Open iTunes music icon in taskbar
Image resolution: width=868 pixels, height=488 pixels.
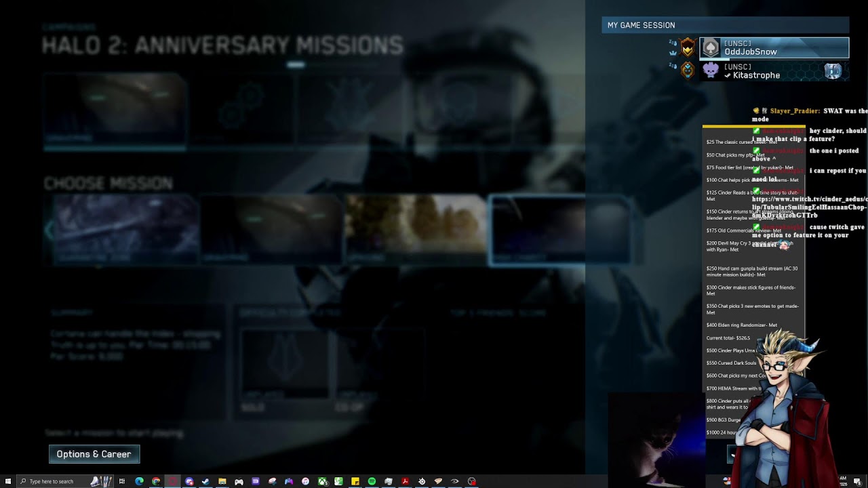point(305,481)
